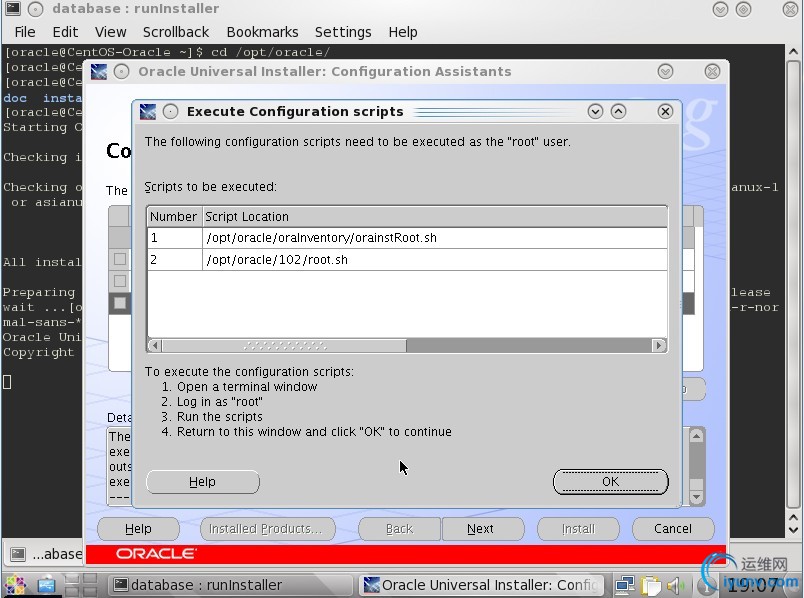Click the left arrow of scripts table scrollbar
This screenshot has width=804, height=598.
pos(155,346)
